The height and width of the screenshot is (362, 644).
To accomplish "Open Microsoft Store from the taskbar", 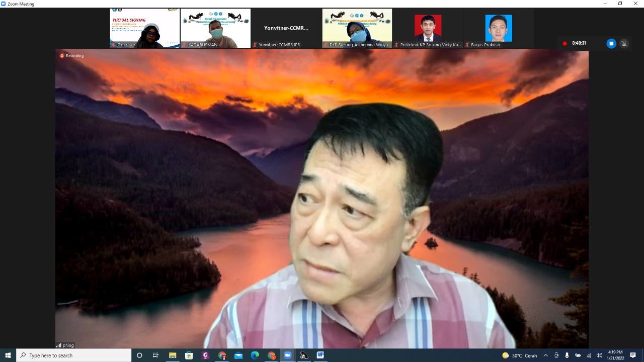I will click(x=189, y=355).
